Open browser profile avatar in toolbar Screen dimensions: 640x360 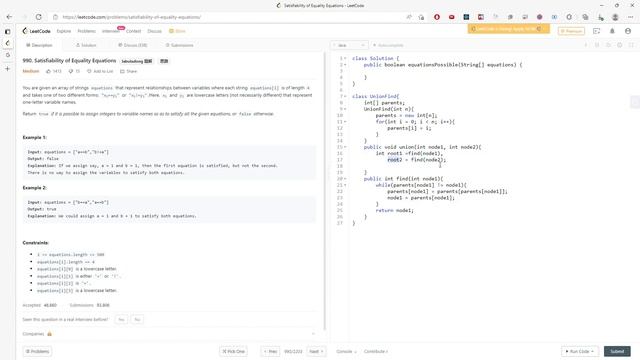(615, 17)
